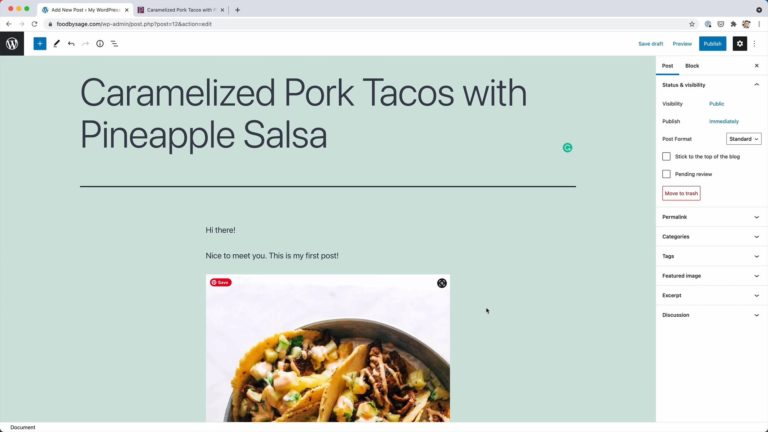Close the settings sidebar panel
The width and height of the screenshot is (768, 432).
click(x=756, y=66)
